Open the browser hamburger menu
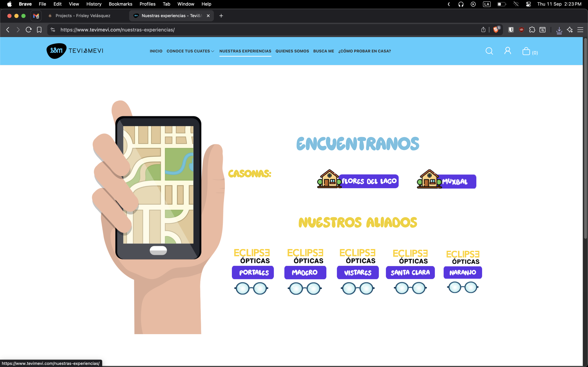 (x=580, y=30)
